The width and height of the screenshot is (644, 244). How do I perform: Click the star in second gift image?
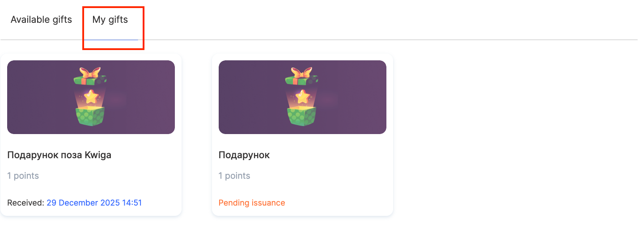[303, 96]
